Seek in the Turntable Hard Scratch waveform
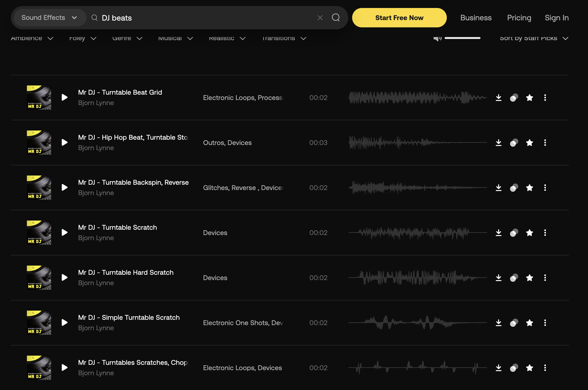Screen dimensions: 588x390 click(417, 278)
